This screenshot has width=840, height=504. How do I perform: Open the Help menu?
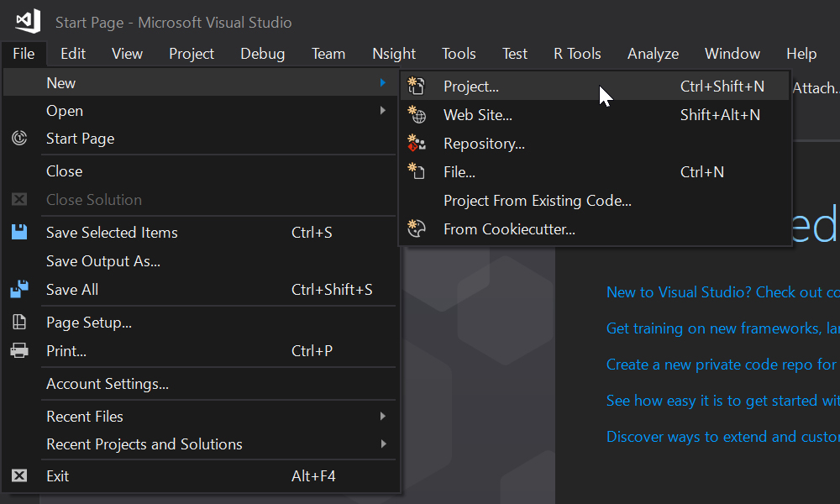point(801,54)
